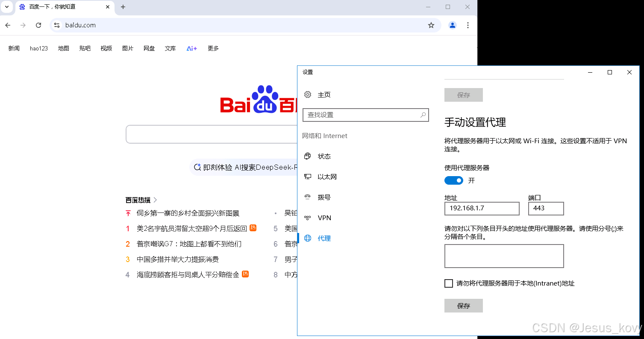Open hot item 美2名宇航员滞留太空超9个月后返回
This screenshot has height=339, width=644.
(x=192, y=228)
